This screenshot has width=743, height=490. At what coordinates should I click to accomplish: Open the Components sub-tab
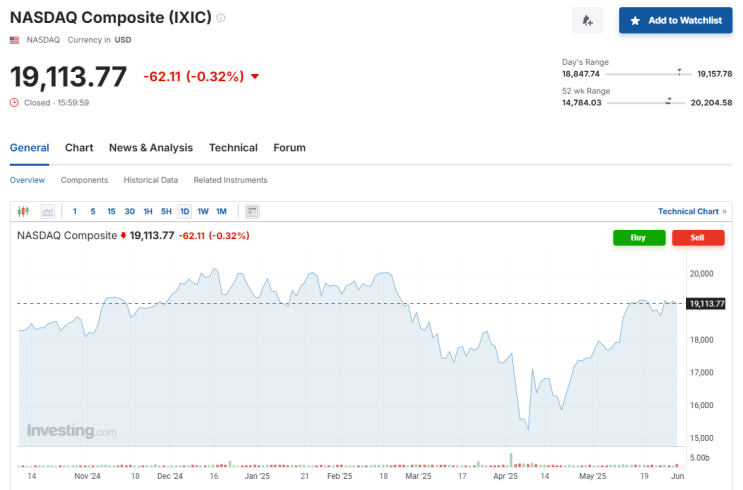click(84, 180)
